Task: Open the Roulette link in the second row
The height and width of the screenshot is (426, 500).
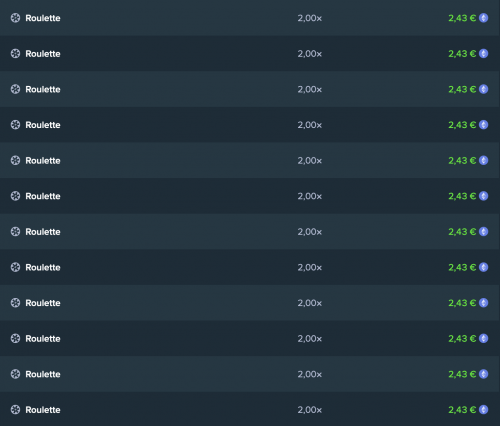Action: [x=43, y=54]
